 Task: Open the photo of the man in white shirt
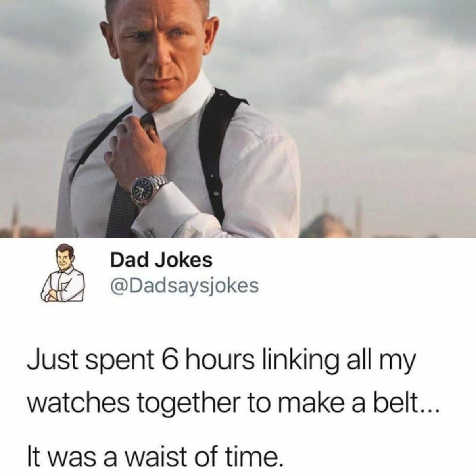[238, 119]
